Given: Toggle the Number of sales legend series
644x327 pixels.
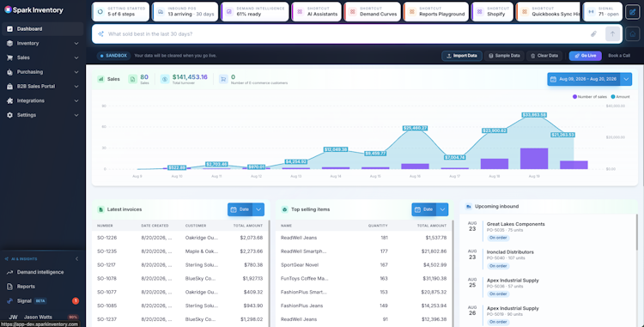Looking at the screenshot, I should point(589,97).
